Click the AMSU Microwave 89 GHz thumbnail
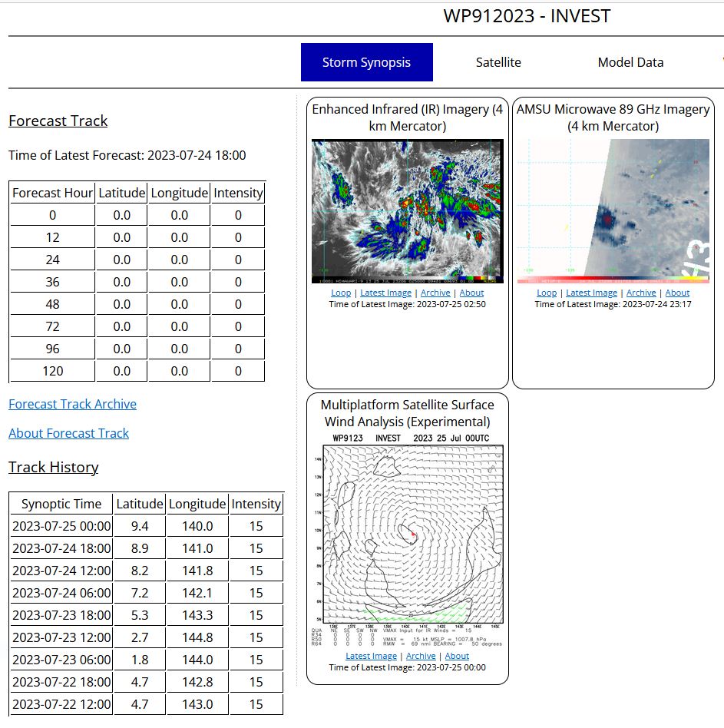 click(x=613, y=207)
